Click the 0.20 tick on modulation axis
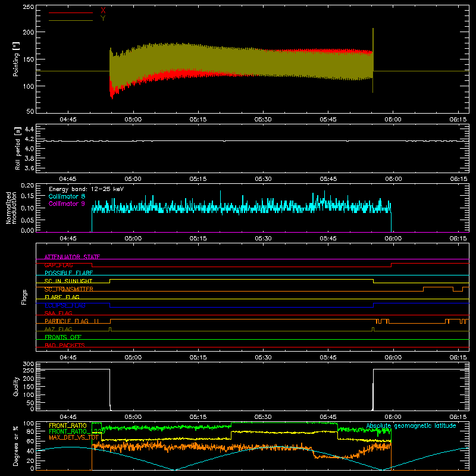The image size is (476, 476). coord(27,186)
